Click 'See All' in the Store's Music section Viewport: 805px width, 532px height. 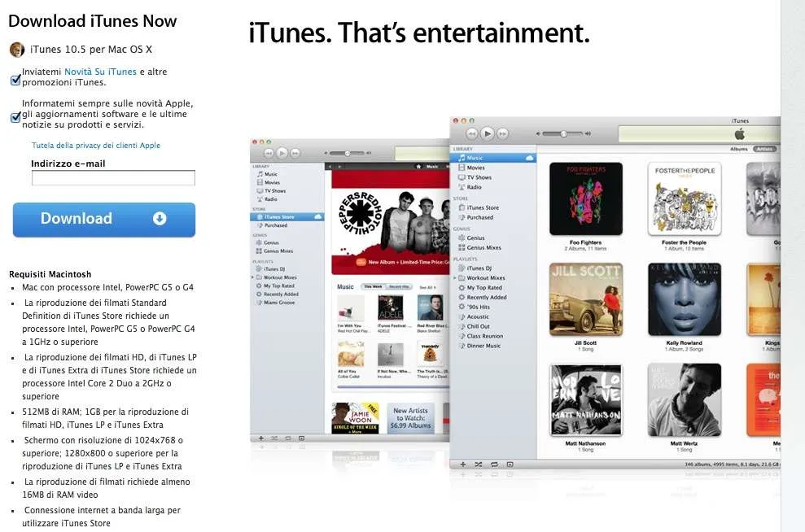click(x=427, y=287)
